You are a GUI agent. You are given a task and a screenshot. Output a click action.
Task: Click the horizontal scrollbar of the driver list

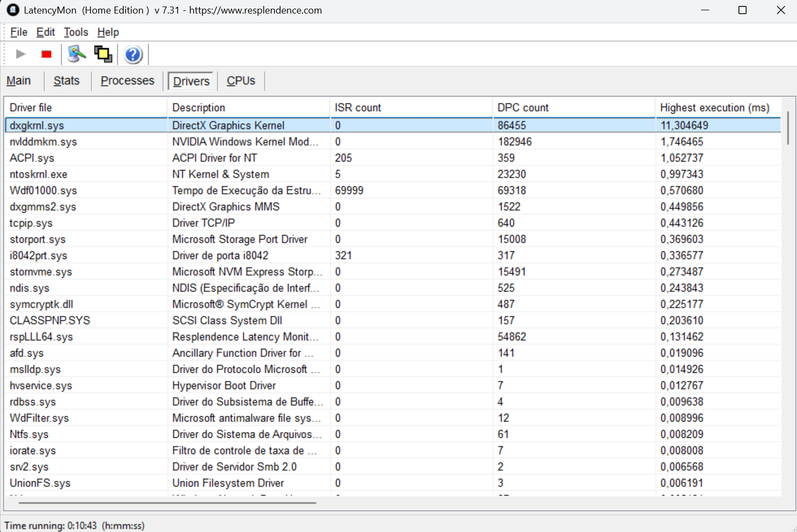[167, 503]
